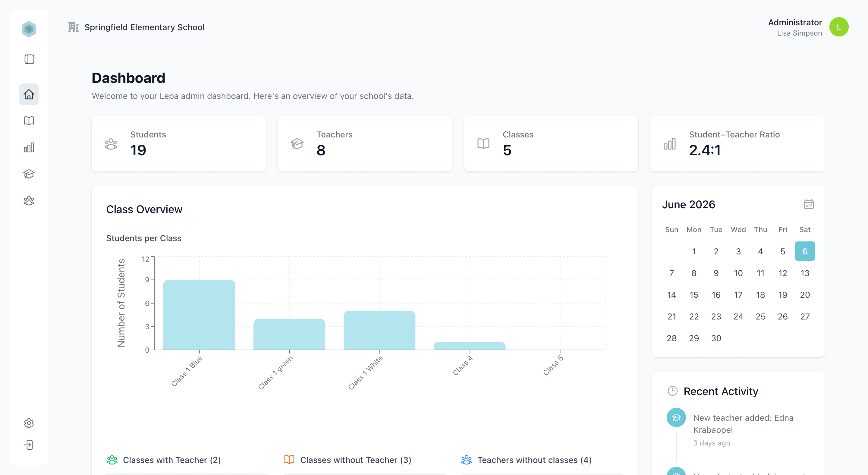Image resolution: width=868 pixels, height=475 pixels.
Task: Click the orange Classes without Teacher icon
Action: (x=289, y=460)
